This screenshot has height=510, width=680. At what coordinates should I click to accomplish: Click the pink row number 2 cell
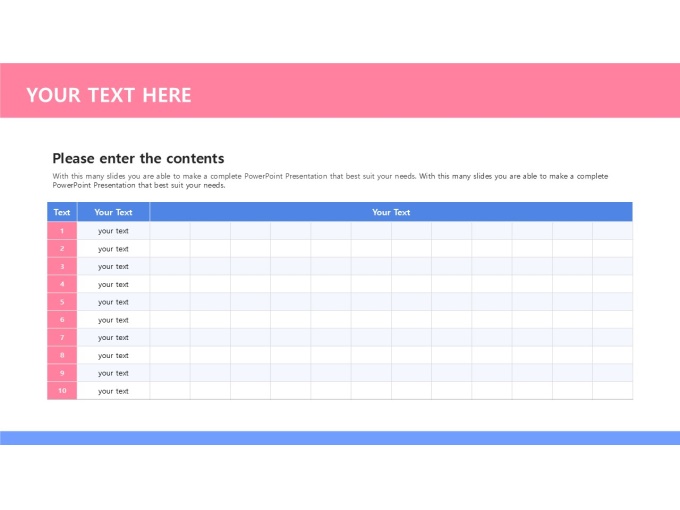62,249
